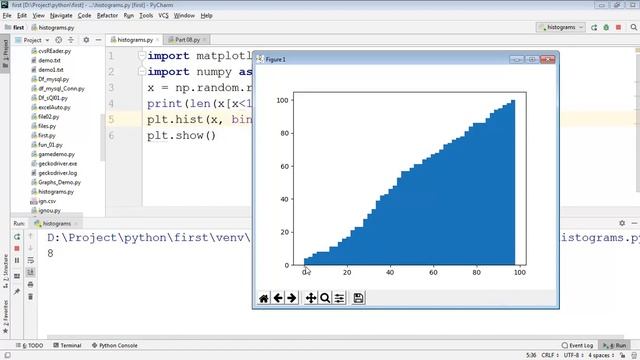Open the Refactor menu
The image size is (640, 360).
[x=107, y=16]
